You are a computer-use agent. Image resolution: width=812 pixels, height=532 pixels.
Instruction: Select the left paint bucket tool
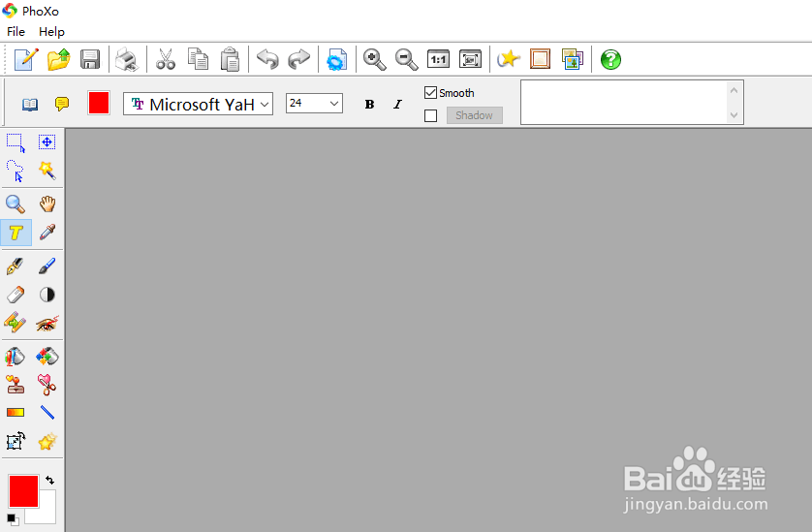(x=15, y=357)
